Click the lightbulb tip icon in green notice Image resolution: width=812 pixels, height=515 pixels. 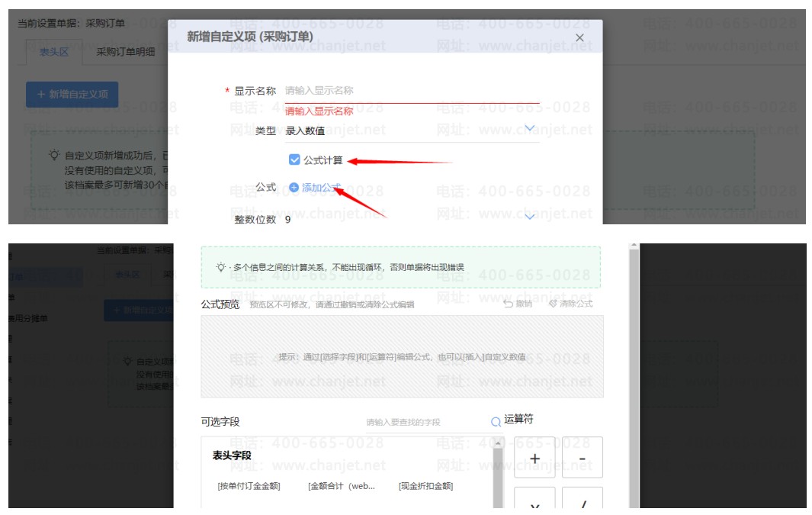[220, 267]
